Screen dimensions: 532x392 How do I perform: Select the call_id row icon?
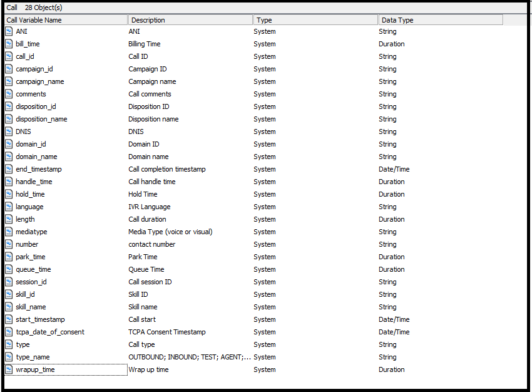point(9,57)
